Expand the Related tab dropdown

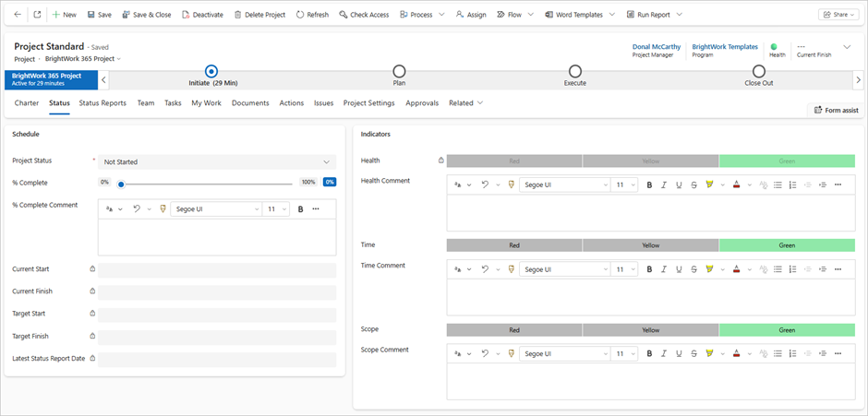coord(465,103)
